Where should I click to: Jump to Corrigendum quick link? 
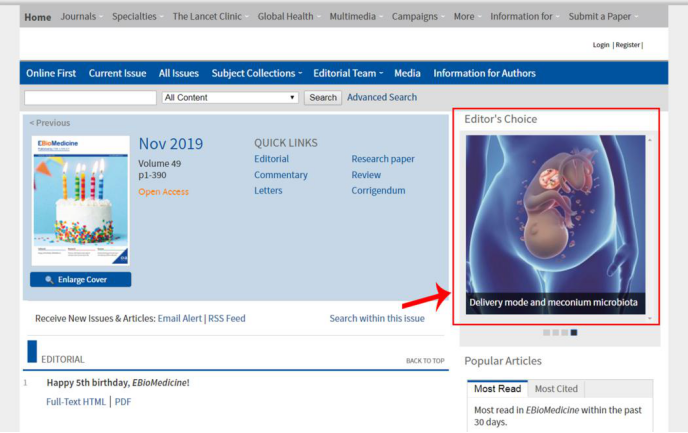378,190
